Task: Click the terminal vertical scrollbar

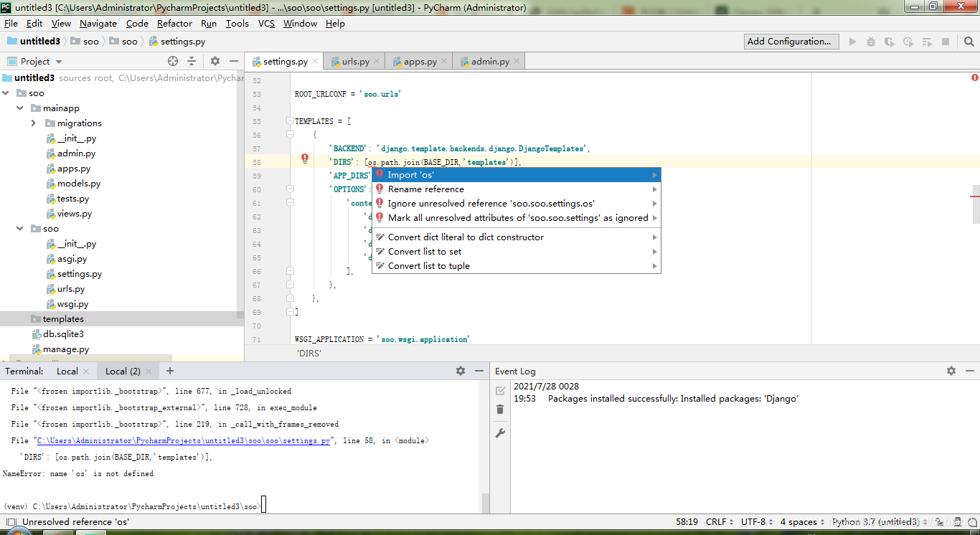Action: (486, 503)
